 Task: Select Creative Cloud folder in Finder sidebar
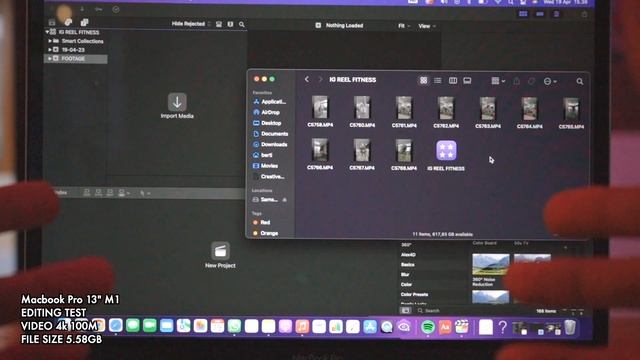[269, 176]
